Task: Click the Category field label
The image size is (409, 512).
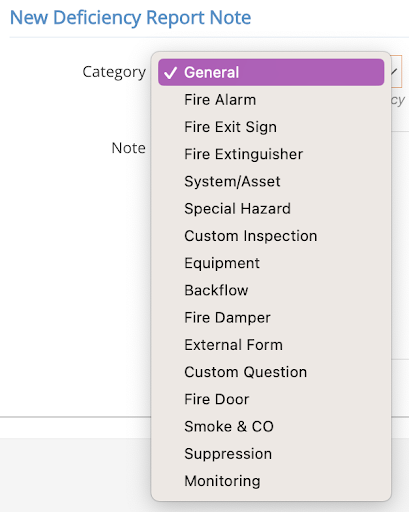Action: click(x=114, y=72)
